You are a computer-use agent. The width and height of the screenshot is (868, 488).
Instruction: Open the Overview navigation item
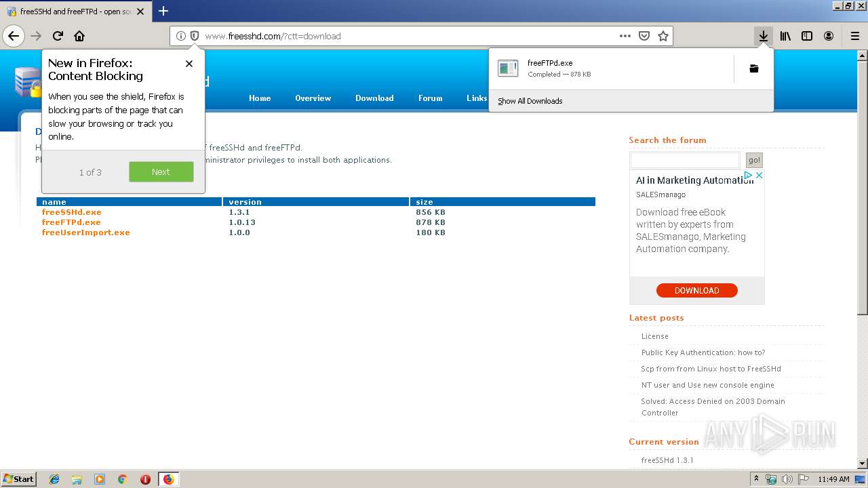pyautogui.click(x=313, y=98)
